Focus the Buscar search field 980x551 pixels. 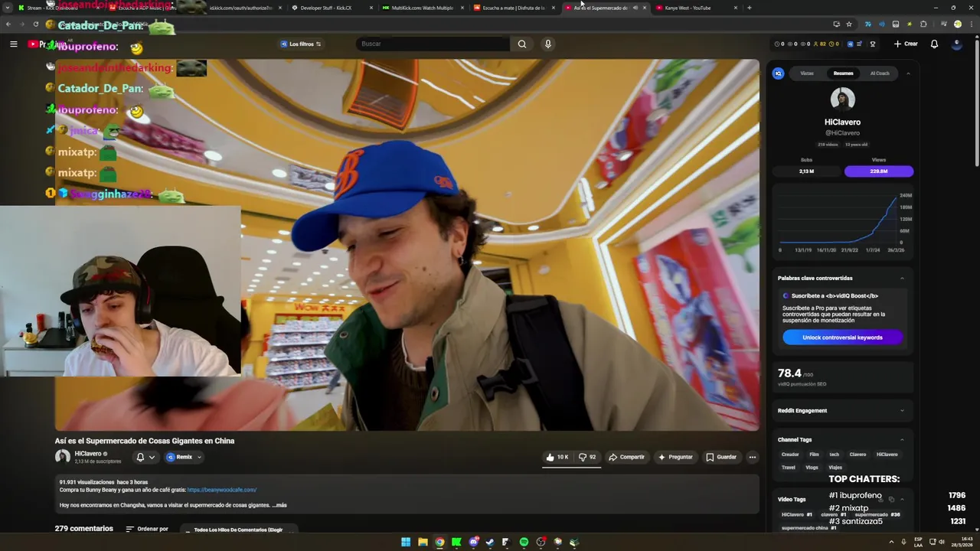coord(433,44)
